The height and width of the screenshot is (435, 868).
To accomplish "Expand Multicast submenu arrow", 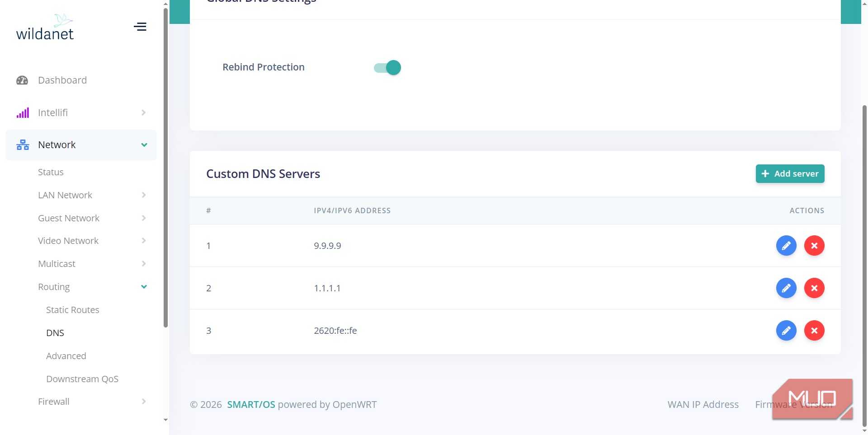I will 144,264.
